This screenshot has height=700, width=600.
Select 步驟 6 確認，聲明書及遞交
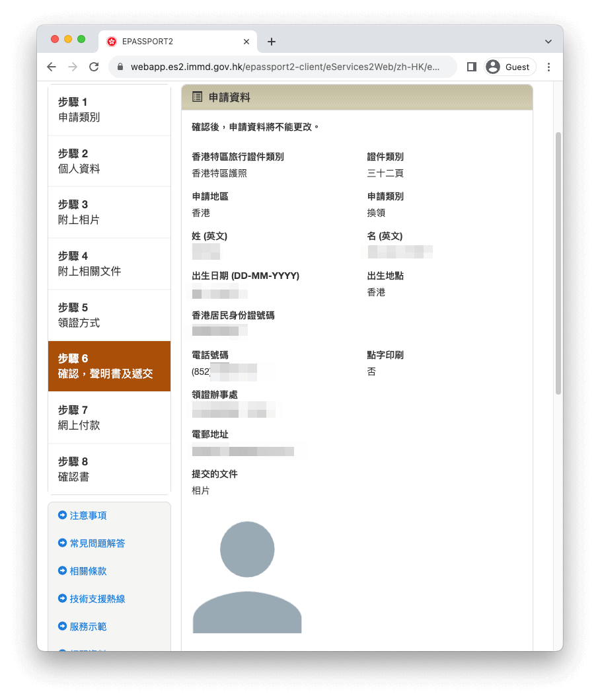110,366
